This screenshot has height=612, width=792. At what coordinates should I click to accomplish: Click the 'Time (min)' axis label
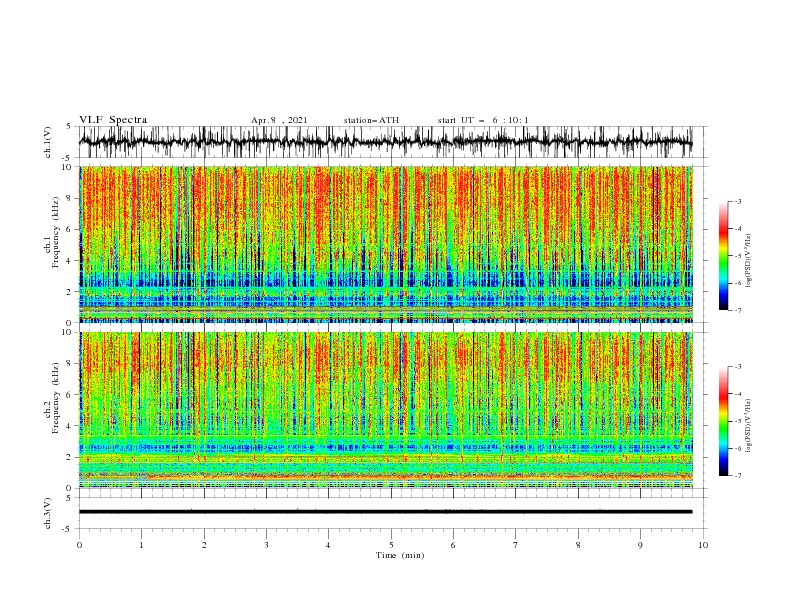coord(400,555)
